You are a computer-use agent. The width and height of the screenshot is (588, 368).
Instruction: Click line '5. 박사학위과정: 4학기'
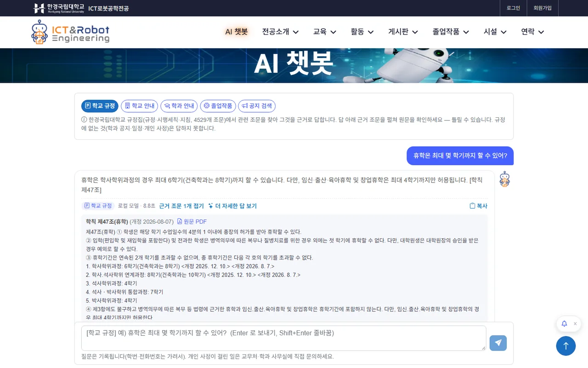click(x=112, y=300)
